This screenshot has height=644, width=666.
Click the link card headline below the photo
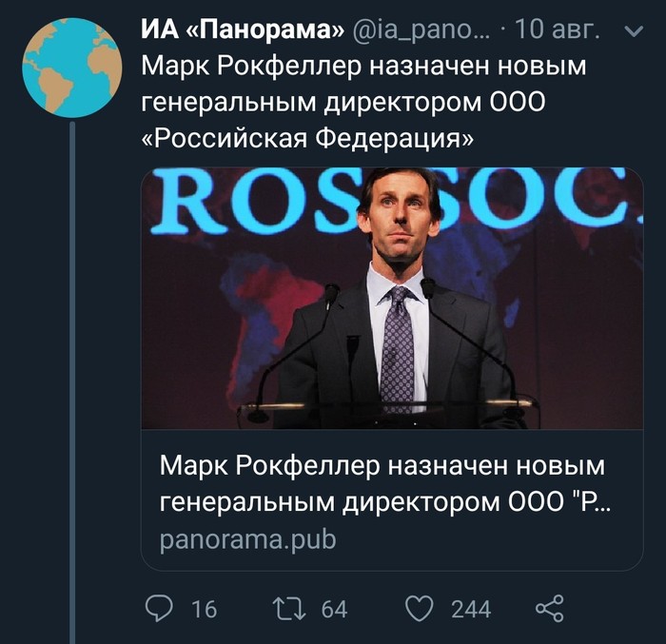coord(384,483)
